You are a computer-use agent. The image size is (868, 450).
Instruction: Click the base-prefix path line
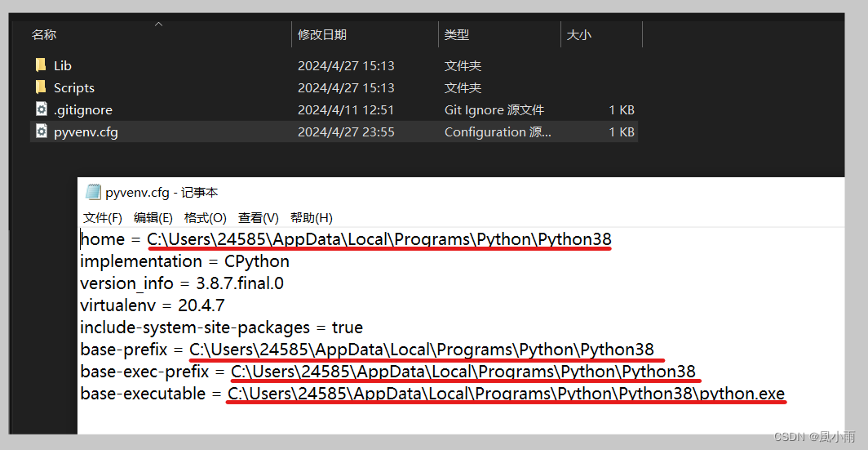[x=367, y=350]
